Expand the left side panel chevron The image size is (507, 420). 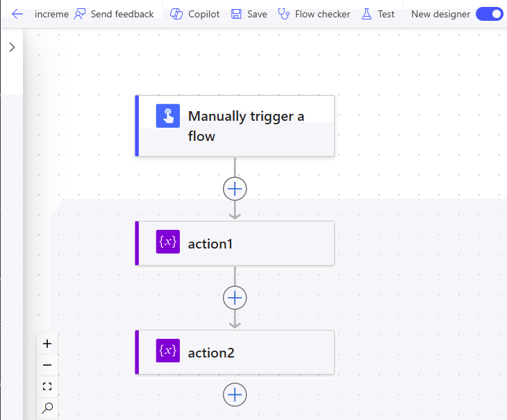[12, 47]
